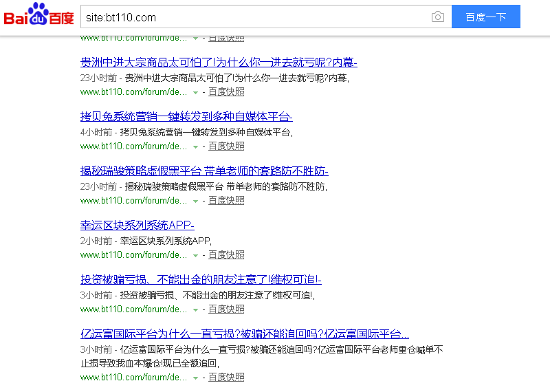The image size is (550, 392).
Task: Open 百度快照 for 拷贝兔 result
Action: click(226, 146)
